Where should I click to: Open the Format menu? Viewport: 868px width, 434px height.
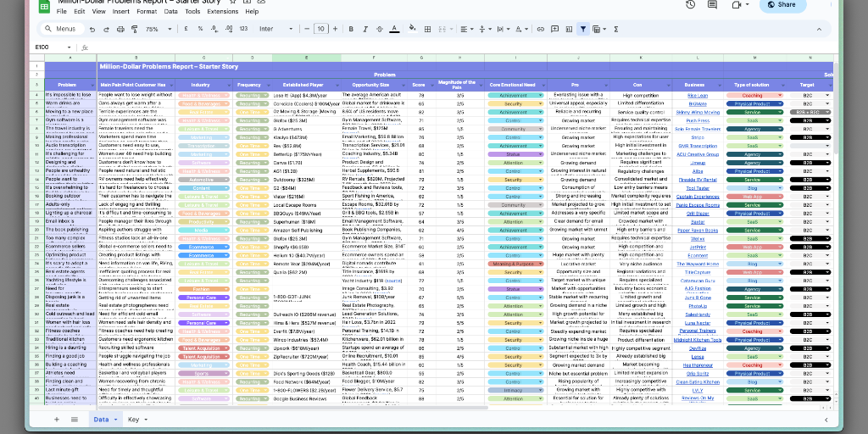(147, 11)
